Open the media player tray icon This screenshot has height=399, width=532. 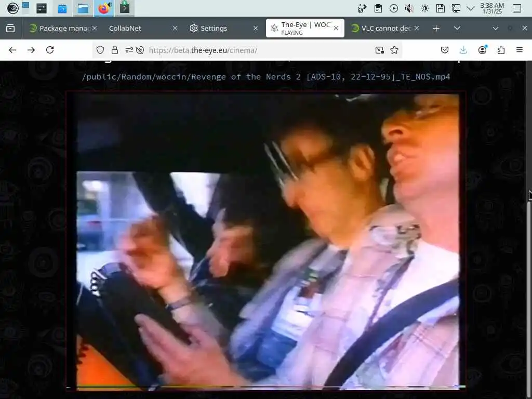coord(394,8)
